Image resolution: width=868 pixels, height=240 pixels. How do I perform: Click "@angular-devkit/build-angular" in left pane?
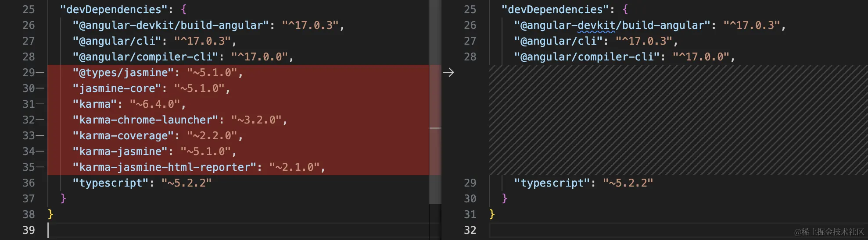click(x=171, y=25)
